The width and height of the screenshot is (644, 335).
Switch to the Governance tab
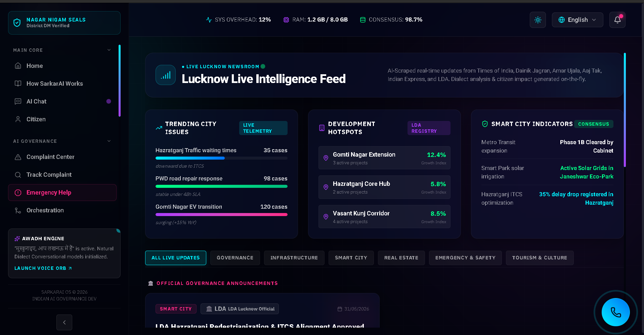point(235,258)
